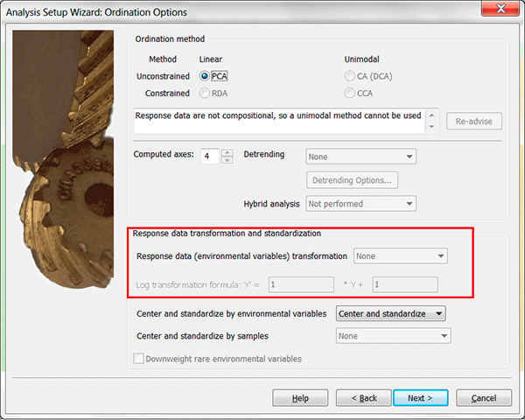The width and height of the screenshot is (525, 420).
Task: Click the Computed axes number field
Action: (x=208, y=157)
